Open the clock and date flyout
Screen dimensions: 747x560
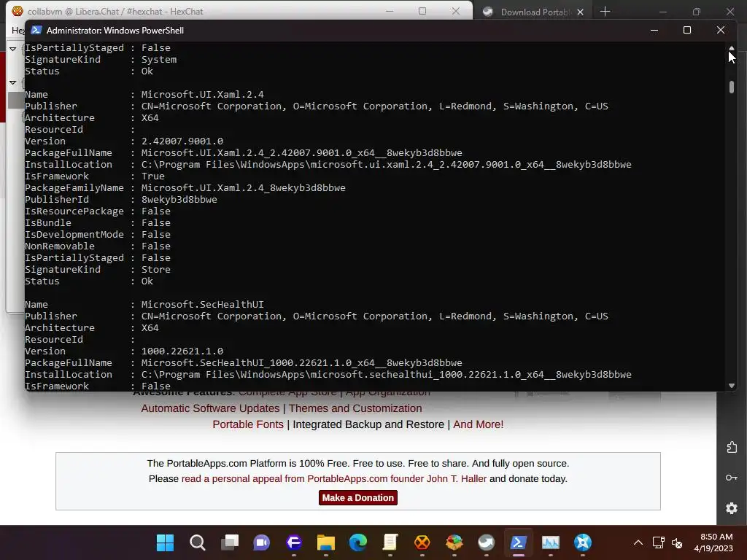[713, 542]
